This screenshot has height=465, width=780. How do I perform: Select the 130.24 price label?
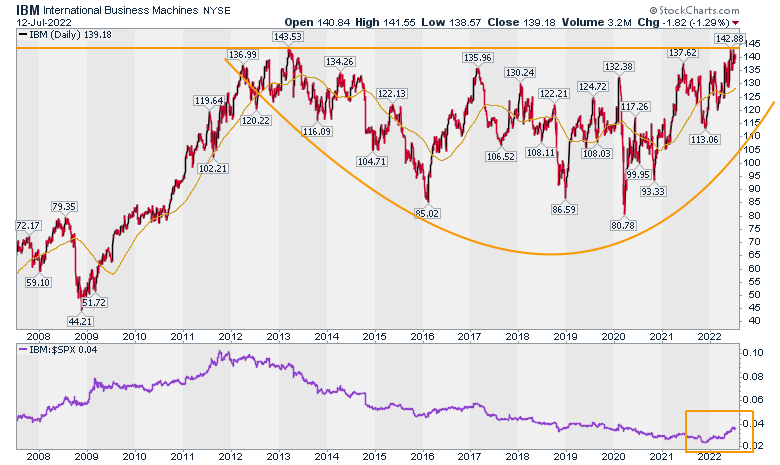point(520,73)
